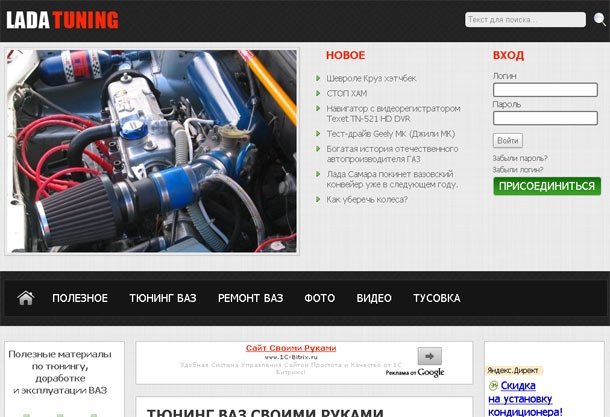Click the LADA TUNING logo
The image size is (610, 417).
pos(62,20)
